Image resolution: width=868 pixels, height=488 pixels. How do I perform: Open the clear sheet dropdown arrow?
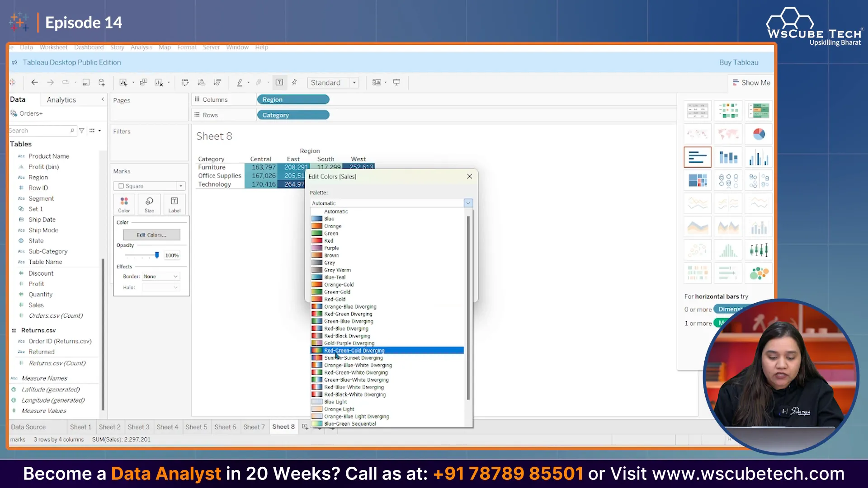[x=169, y=82]
